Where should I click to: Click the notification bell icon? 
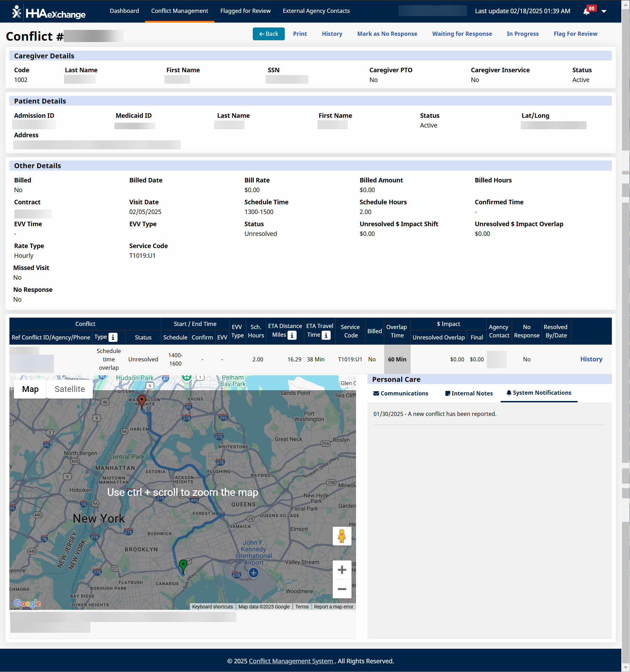587,11
